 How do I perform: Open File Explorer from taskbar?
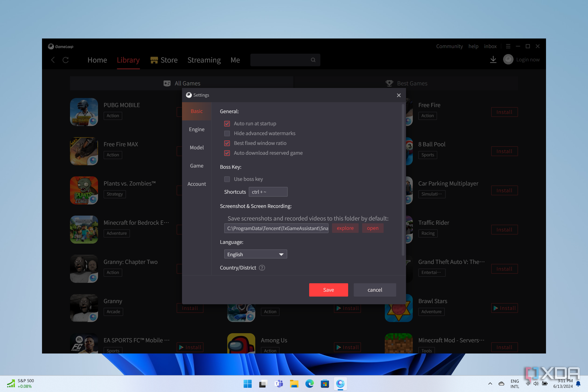pos(294,384)
